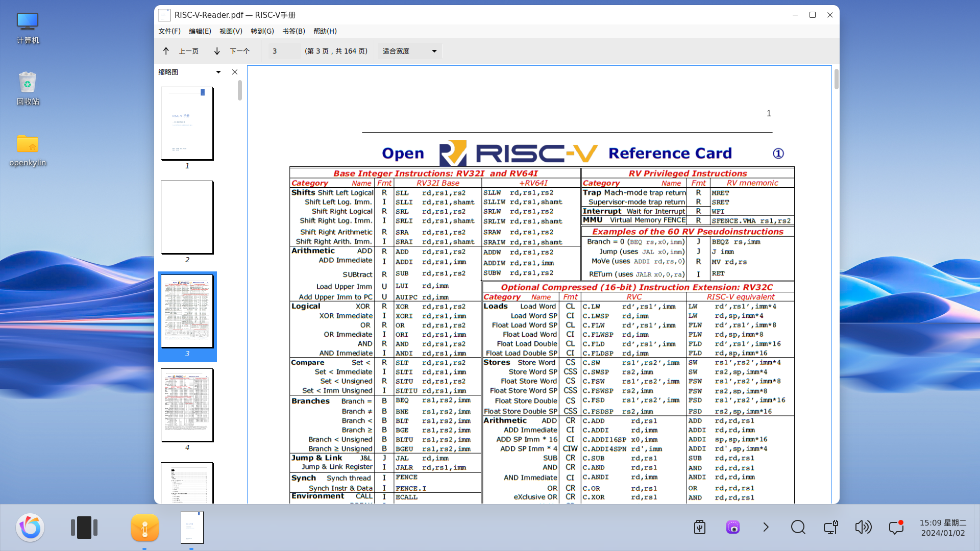This screenshot has width=980, height=551.
Task: Click the 'Branches' category cell
Action: 310,401
